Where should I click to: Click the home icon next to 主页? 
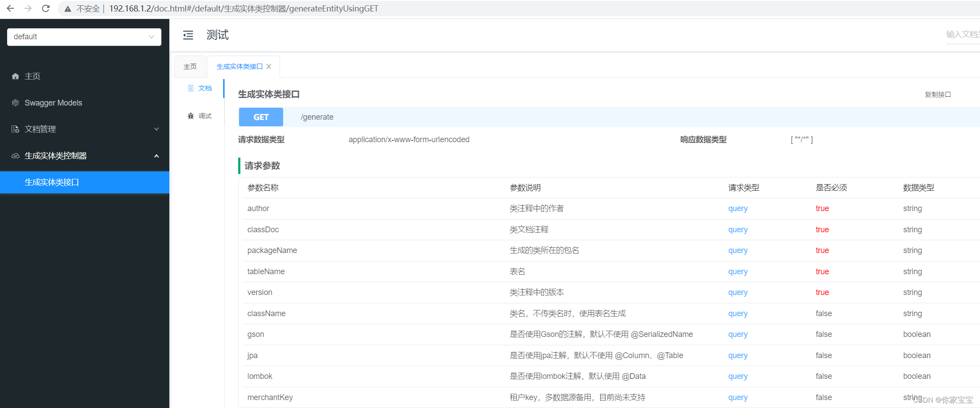[x=15, y=76]
